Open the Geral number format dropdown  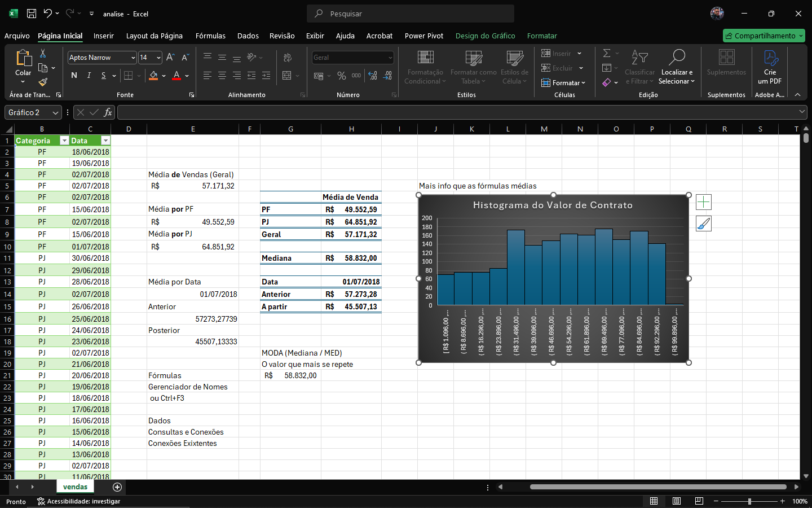pyautogui.click(x=390, y=58)
